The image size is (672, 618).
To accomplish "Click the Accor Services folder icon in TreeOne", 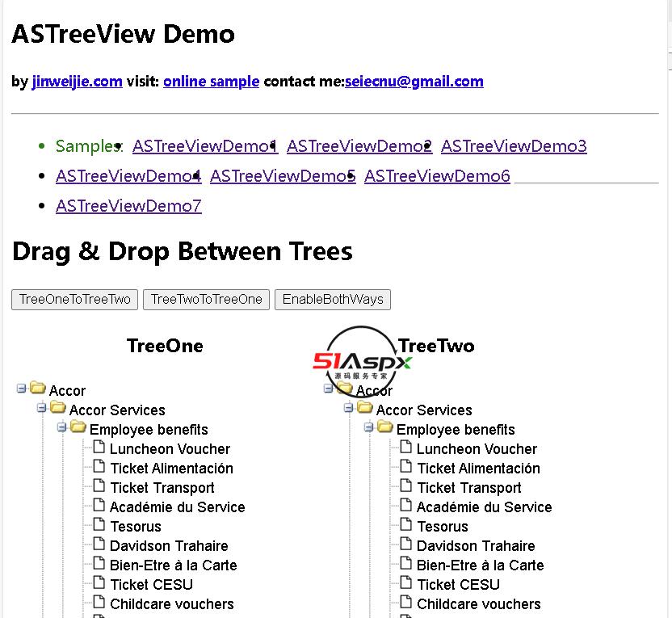I will pos(58,407).
